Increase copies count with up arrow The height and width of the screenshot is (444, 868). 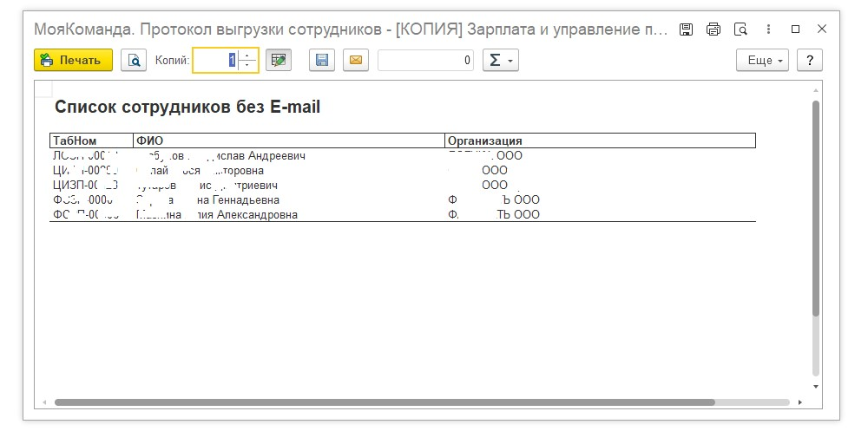point(248,55)
